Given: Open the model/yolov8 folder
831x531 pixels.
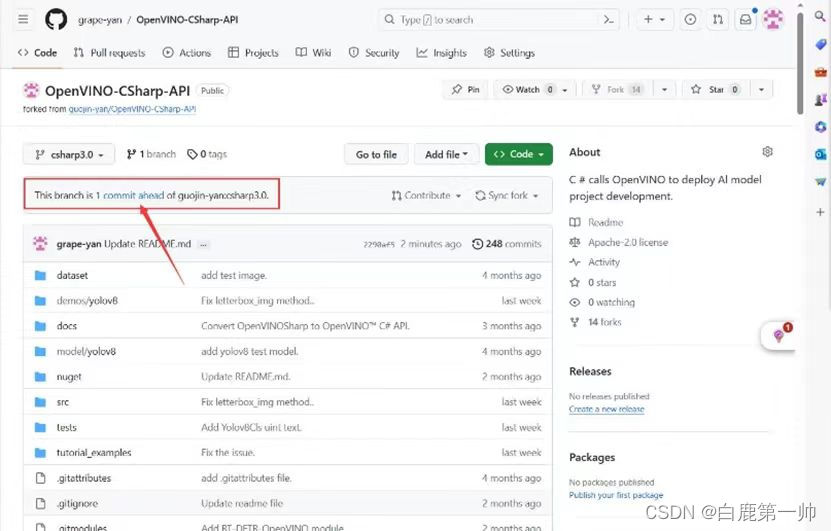Looking at the screenshot, I should click(x=86, y=351).
